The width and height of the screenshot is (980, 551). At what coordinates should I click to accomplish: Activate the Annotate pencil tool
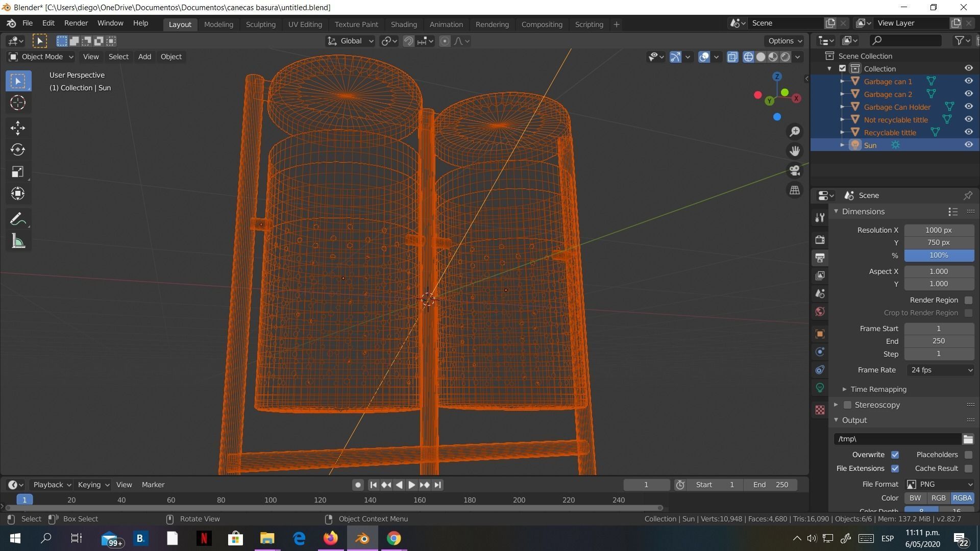18,219
